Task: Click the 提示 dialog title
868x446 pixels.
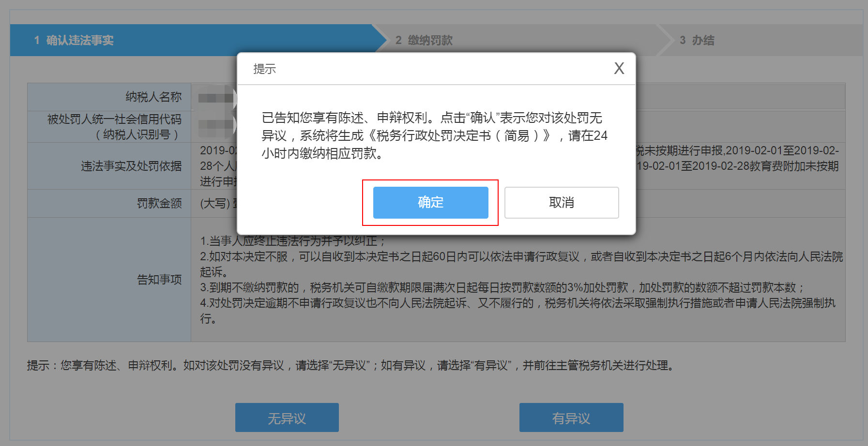Action: [265, 69]
